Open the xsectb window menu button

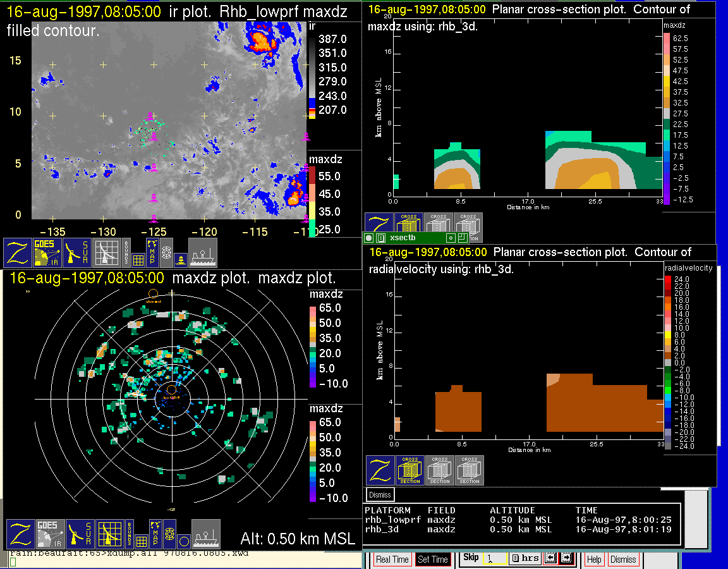(x=368, y=238)
